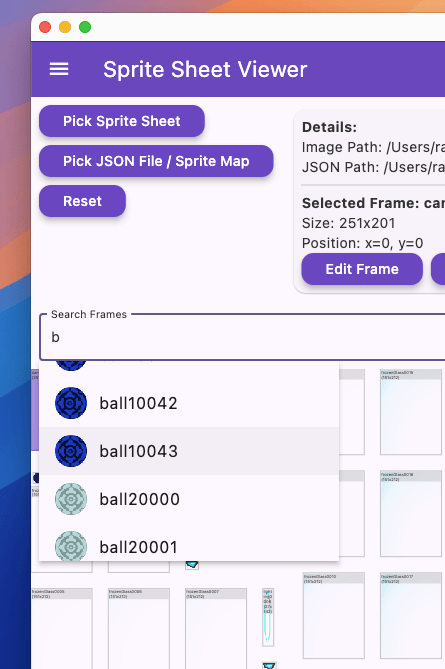Viewport: 445px width, 669px height.
Task: Select the frozenGlass0007 frame thumbnail
Action: [x=216, y=629]
